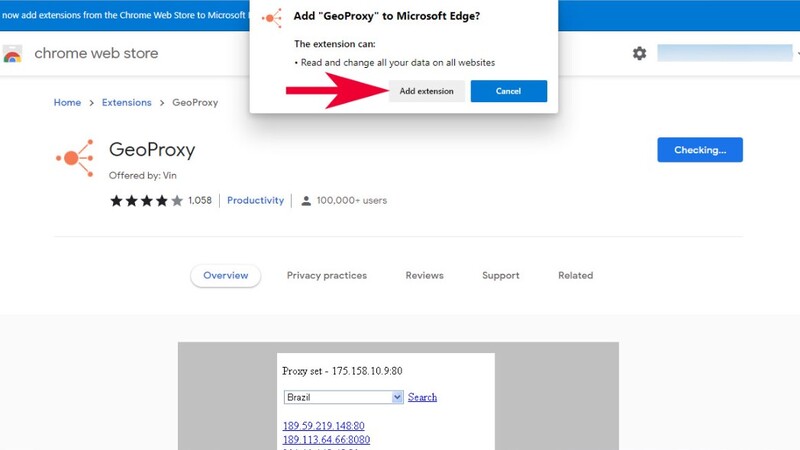Click proxy link 189.113.64.66:8080
The width and height of the screenshot is (800, 450).
click(x=327, y=439)
